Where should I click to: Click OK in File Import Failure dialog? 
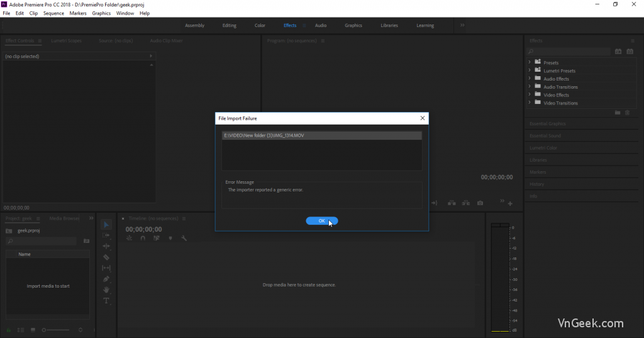pyautogui.click(x=321, y=221)
